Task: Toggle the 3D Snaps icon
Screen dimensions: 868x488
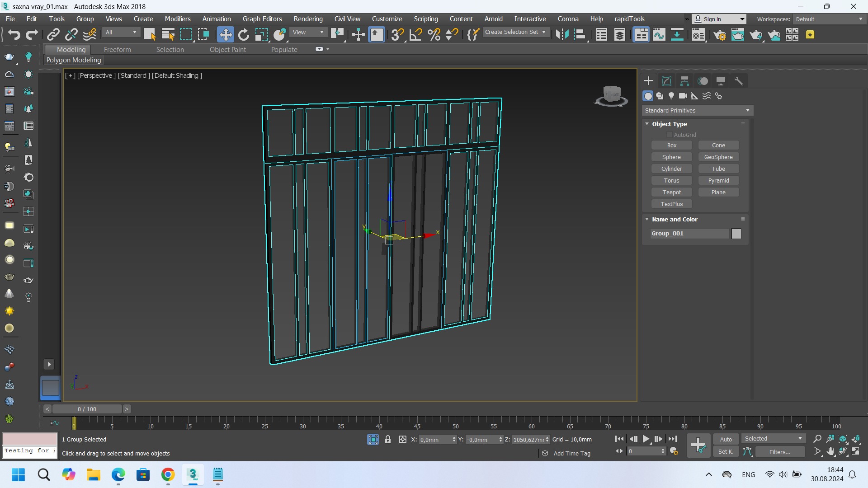Action: [x=397, y=35]
